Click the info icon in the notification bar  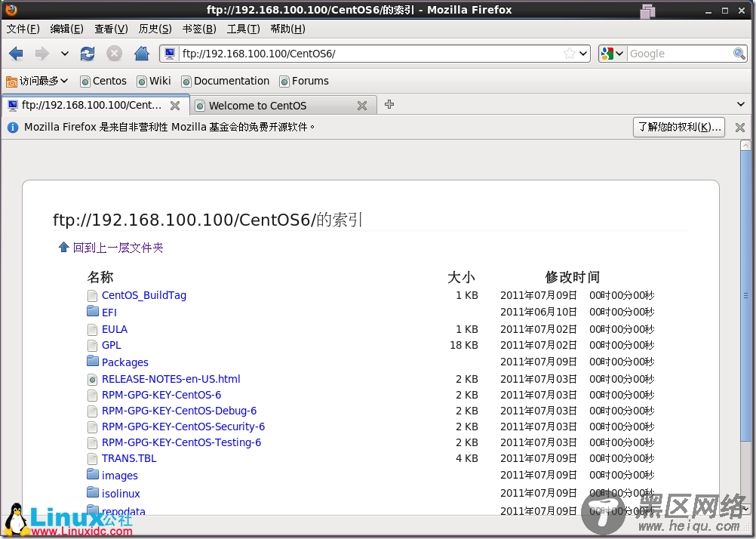tap(13, 128)
